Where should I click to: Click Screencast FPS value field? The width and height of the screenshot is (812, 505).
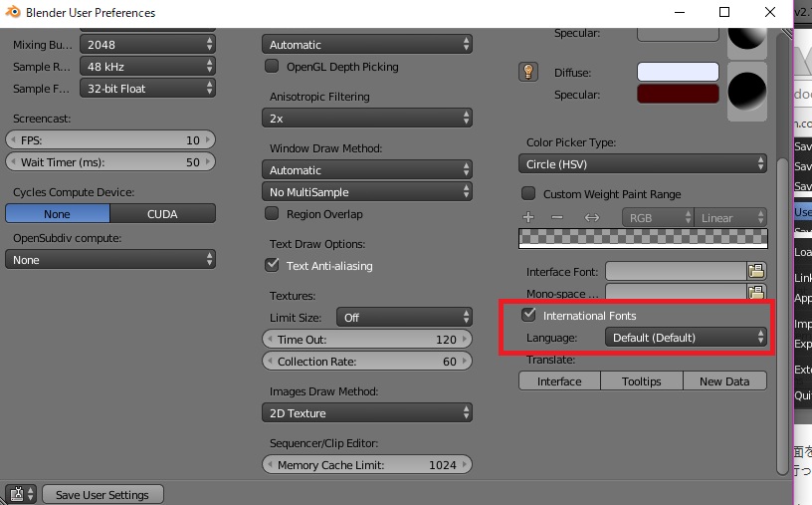click(x=110, y=140)
